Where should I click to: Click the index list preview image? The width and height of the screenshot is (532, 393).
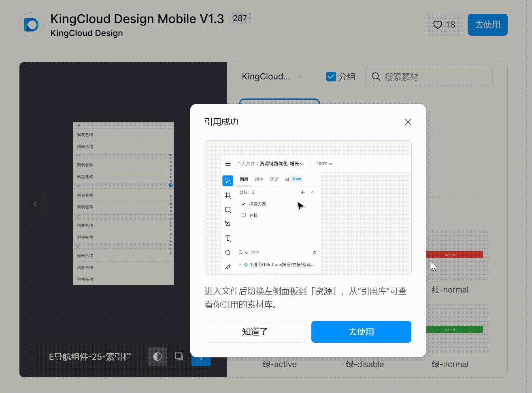[x=123, y=204]
